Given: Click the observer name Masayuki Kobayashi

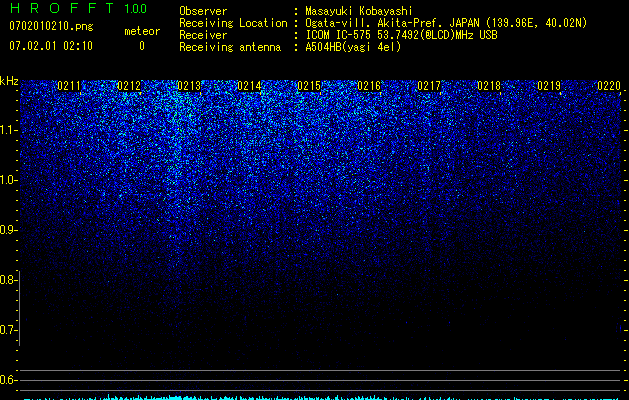Looking at the screenshot, I should [x=359, y=11].
